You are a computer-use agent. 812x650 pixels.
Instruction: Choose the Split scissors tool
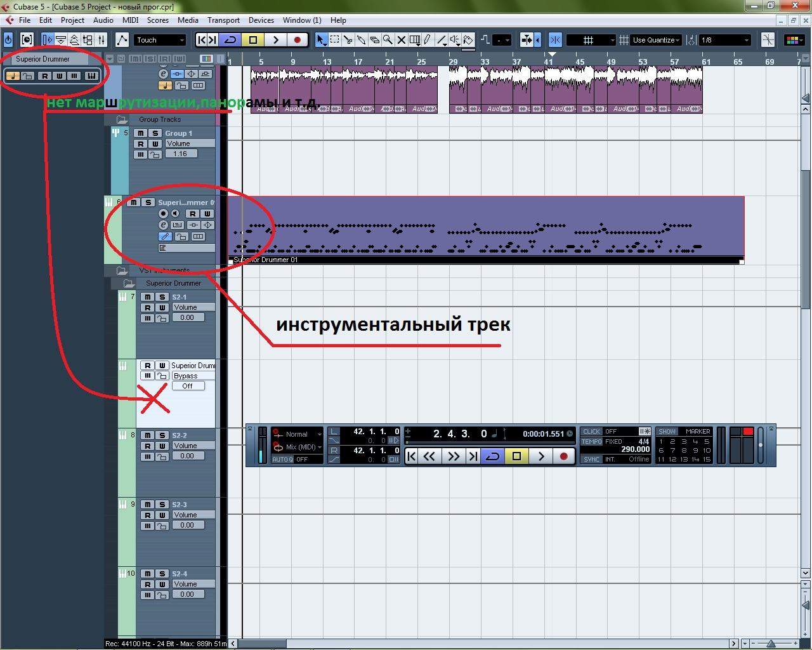tap(348, 40)
